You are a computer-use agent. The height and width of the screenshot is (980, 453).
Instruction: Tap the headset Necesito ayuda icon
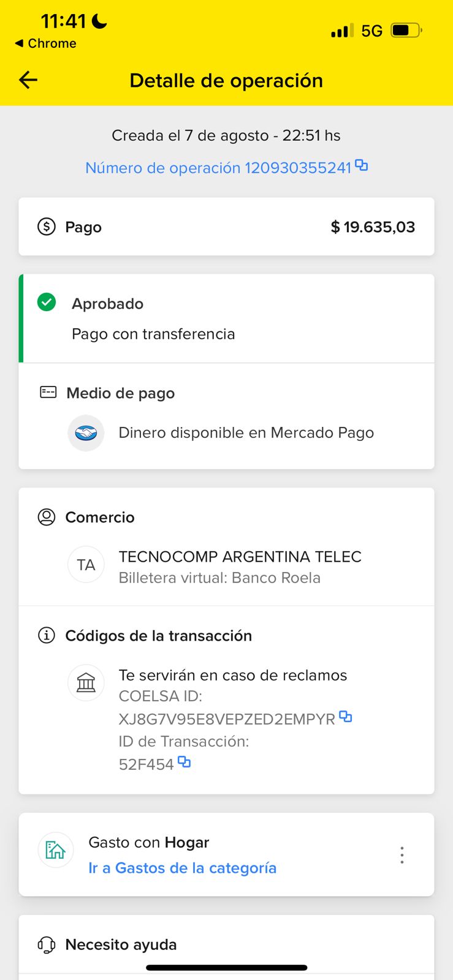pos(47,944)
